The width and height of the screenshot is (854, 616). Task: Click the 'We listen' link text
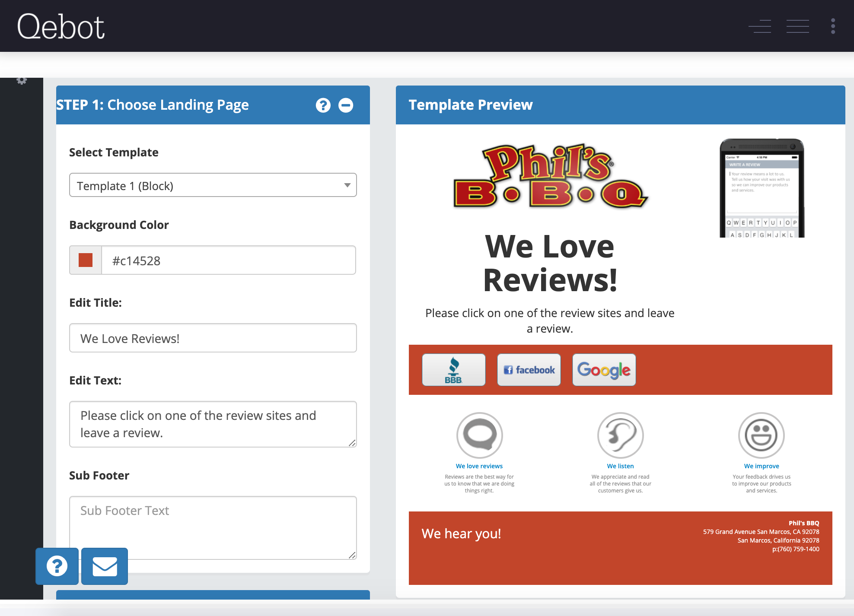(620, 466)
